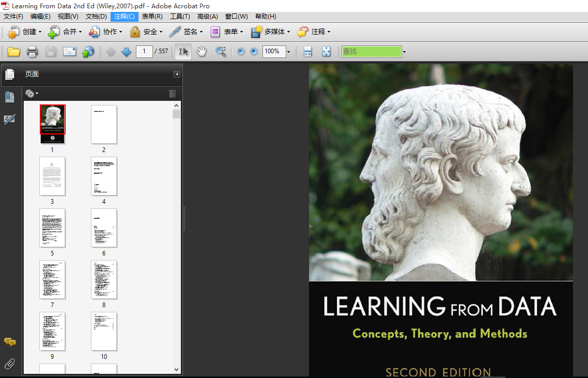Click the green 查找 search field
This screenshot has width=588, height=378.
(x=372, y=51)
